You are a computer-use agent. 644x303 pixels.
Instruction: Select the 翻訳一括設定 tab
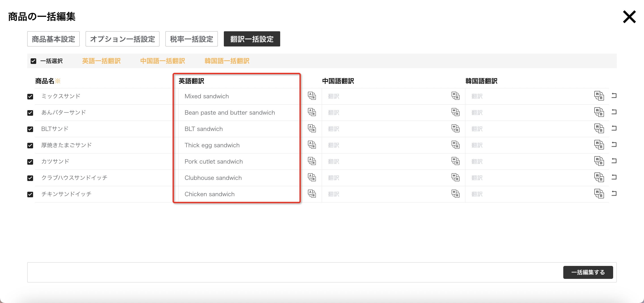pyautogui.click(x=252, y=39)
